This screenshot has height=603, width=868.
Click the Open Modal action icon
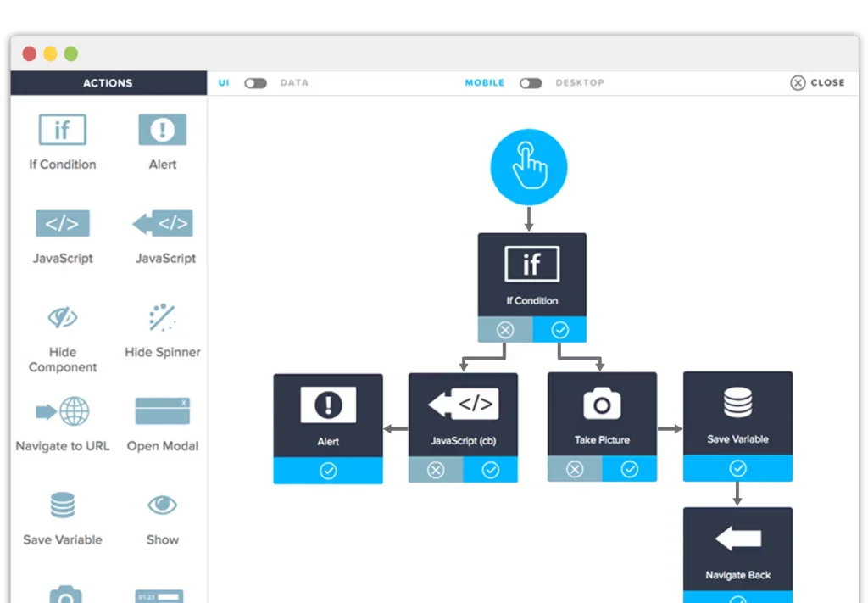pyautogui.click(x=162, y=412)
